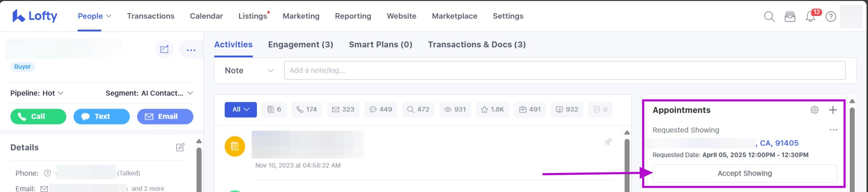This screenshot has width=868, height=192.
Task: Open the Segment dropdown
Action: click(x=149, y=93)
